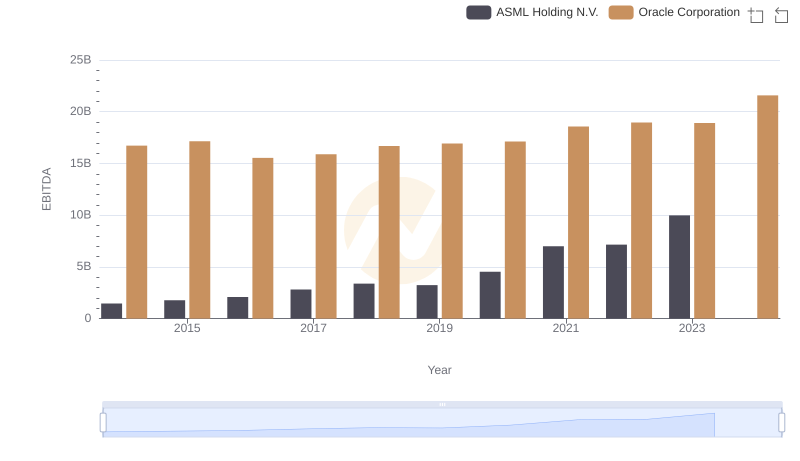Screen dimensions: 800x461
Task: Click the Year axis title
Action: 439,370
